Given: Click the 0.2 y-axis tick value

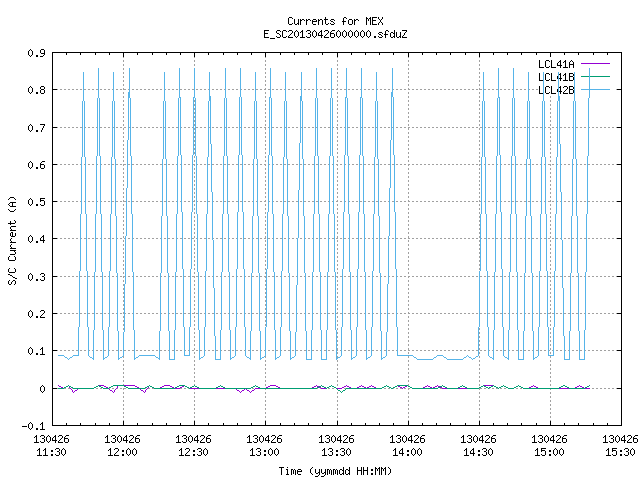Looking at the screenshot, I should [36, 314].
